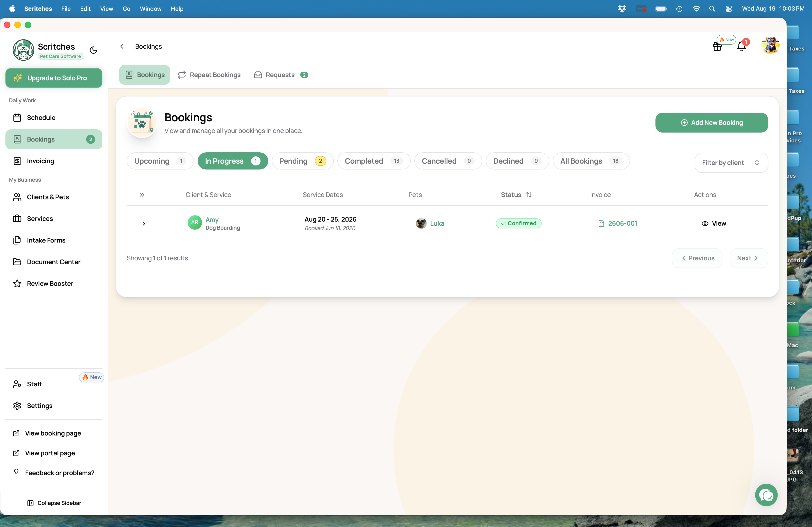Viewport: 812px width, 527px height.
Task: Switch to Repeat Bookings tab
Action: click(x=209, y=75)
